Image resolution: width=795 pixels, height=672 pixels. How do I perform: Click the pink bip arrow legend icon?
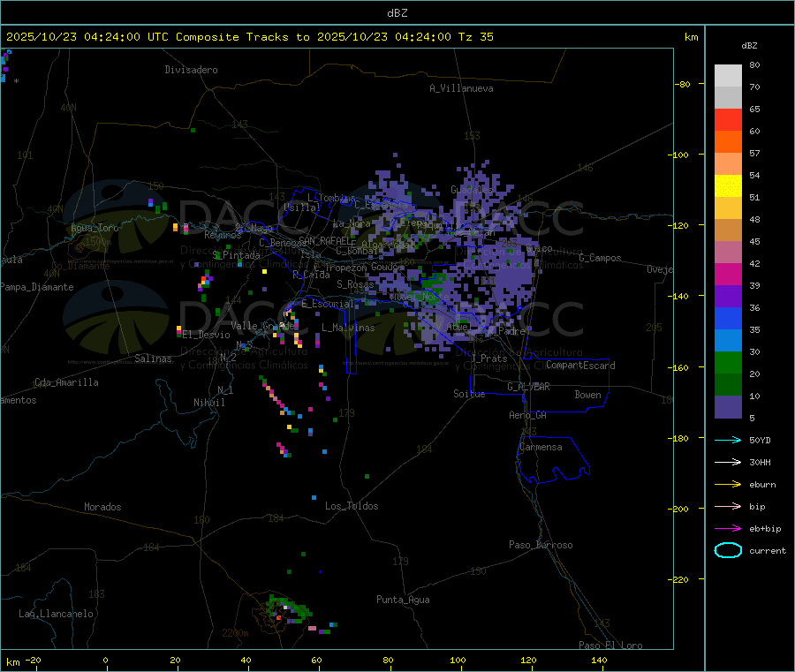pyautogui.click(x=728, y=506)
